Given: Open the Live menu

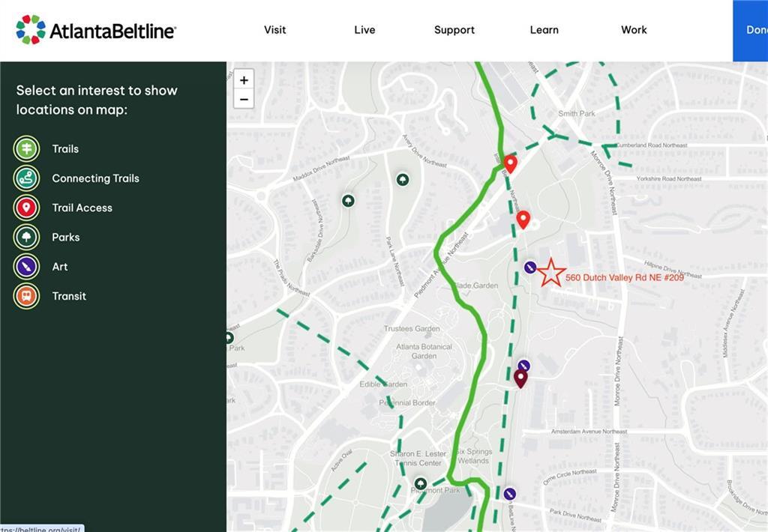Looking at the screenshot, I should [364, 30].
